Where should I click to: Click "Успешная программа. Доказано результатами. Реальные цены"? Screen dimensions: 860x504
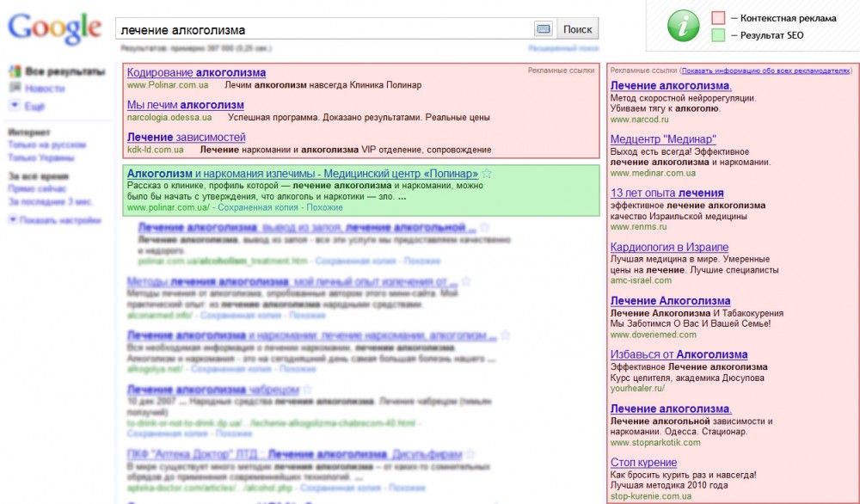[359, 117]
